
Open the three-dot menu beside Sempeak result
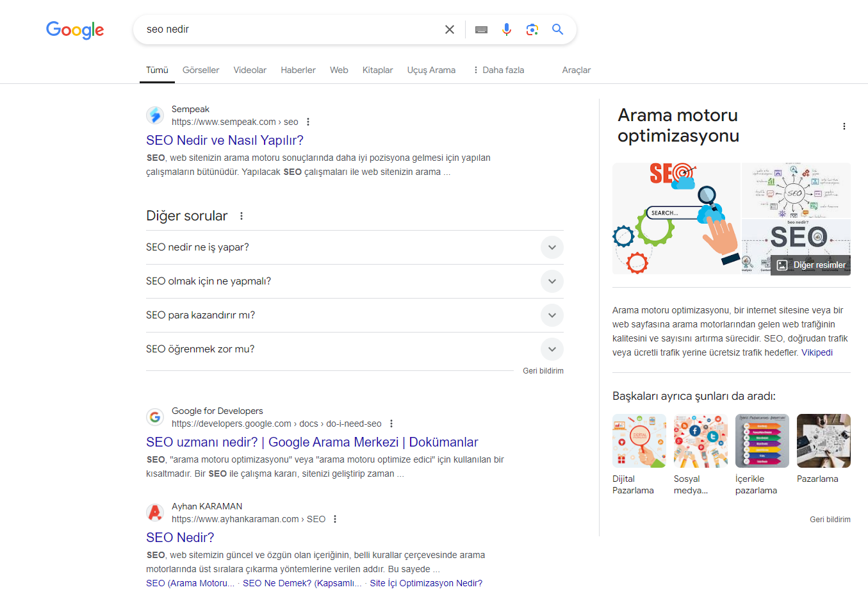[x=308, y=122]
